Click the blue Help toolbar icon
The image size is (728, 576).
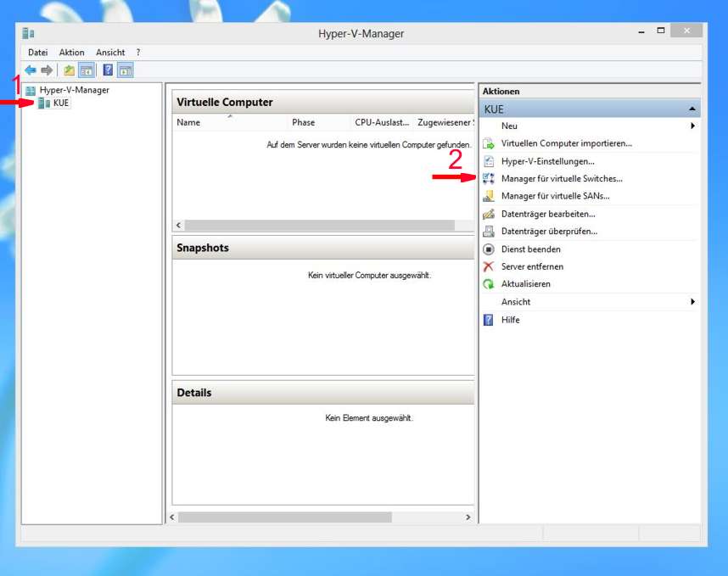click(108, 70)
